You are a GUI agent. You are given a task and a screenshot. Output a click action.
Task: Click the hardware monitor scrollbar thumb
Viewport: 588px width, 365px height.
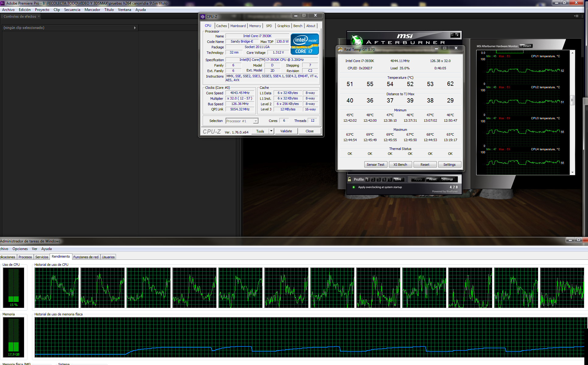(x=572, y=100)
